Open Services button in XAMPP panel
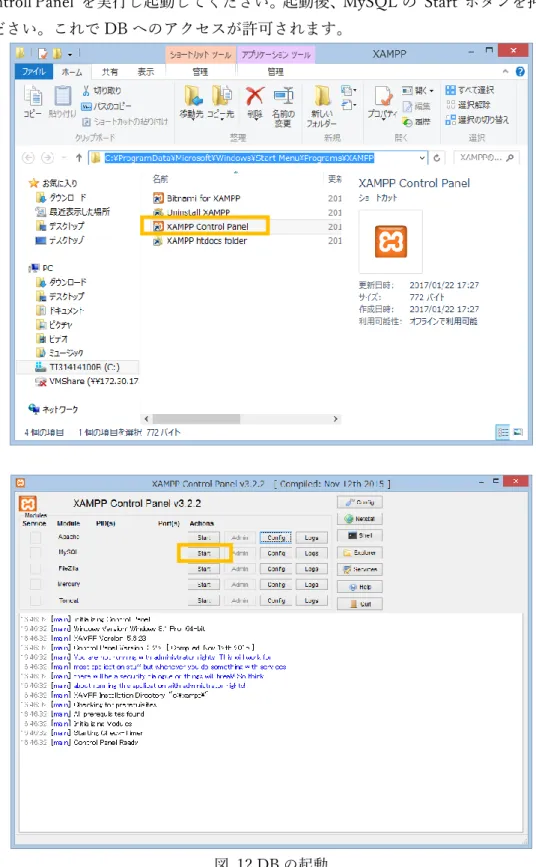Viewport: 536px width, 867px height. [x=360, y=569]
